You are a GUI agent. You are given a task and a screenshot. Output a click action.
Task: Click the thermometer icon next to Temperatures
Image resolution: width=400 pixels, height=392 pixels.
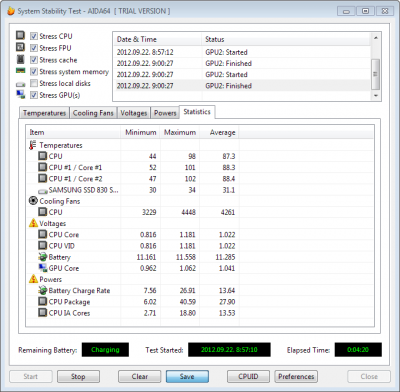click(33, 145)
